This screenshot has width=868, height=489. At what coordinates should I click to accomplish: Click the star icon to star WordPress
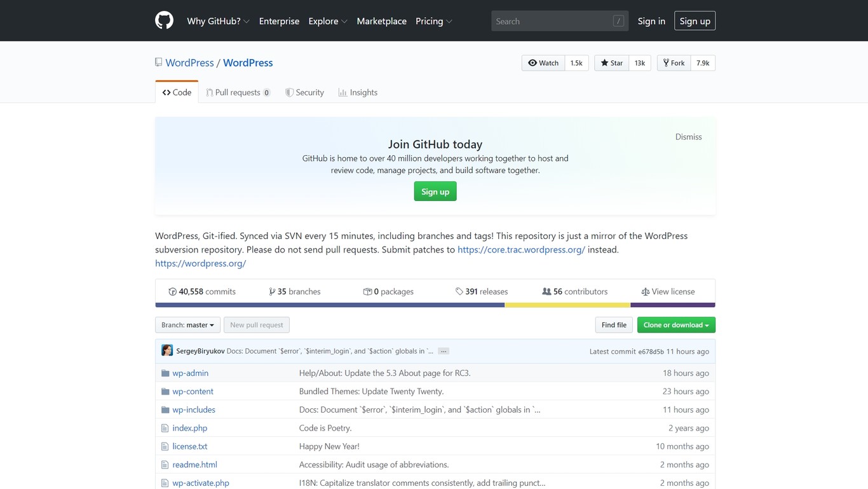pyautogui.click(x=603, y=62)
